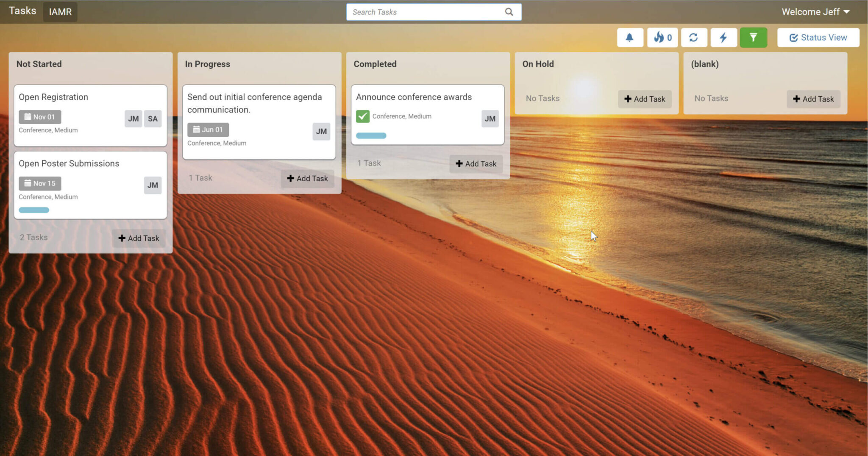Click the calendar badge showing Nov 01
Screen dimensions: 868x456
pos(40,116)
